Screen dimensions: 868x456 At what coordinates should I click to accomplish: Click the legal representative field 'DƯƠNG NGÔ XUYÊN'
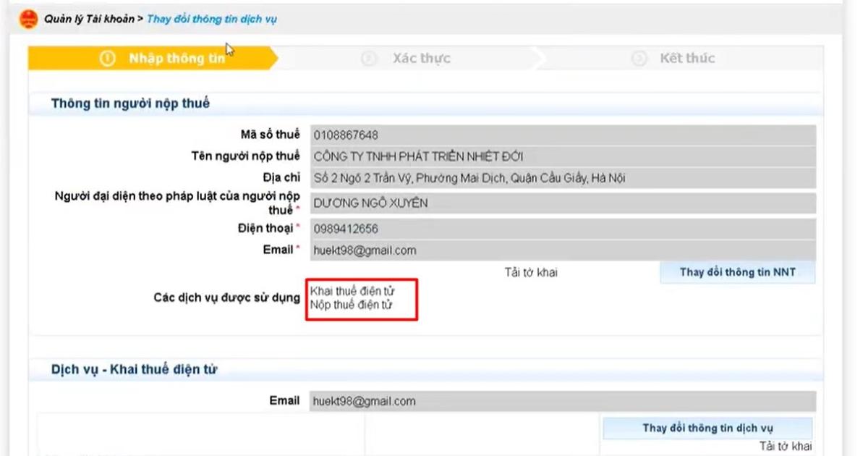tap(563, 203)
